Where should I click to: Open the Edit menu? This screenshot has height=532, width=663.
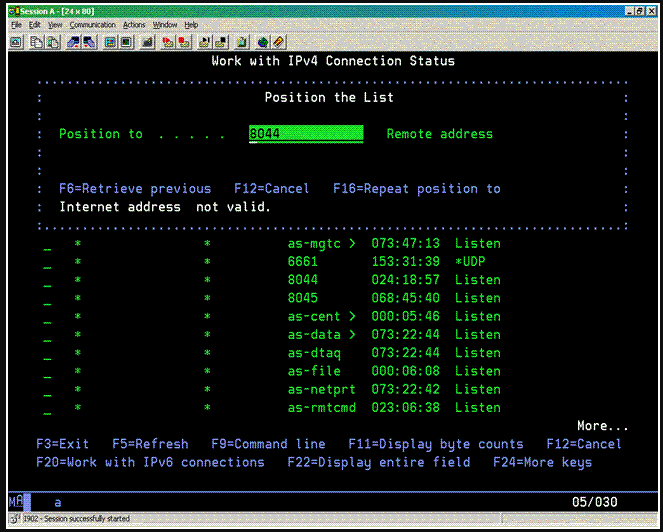36,24
